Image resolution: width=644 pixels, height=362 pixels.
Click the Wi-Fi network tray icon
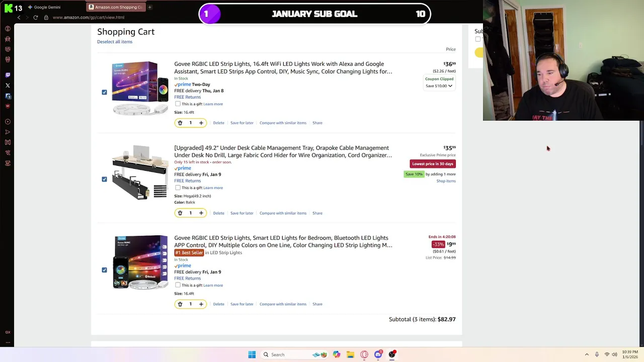(x=606, y=354)
